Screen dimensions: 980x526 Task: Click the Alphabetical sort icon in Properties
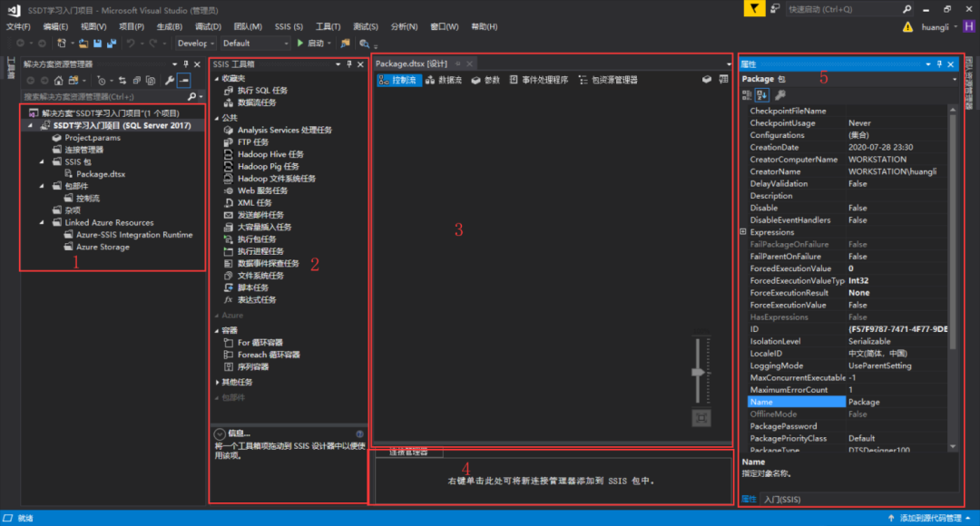pyautogui.click(x=762, y=95)
